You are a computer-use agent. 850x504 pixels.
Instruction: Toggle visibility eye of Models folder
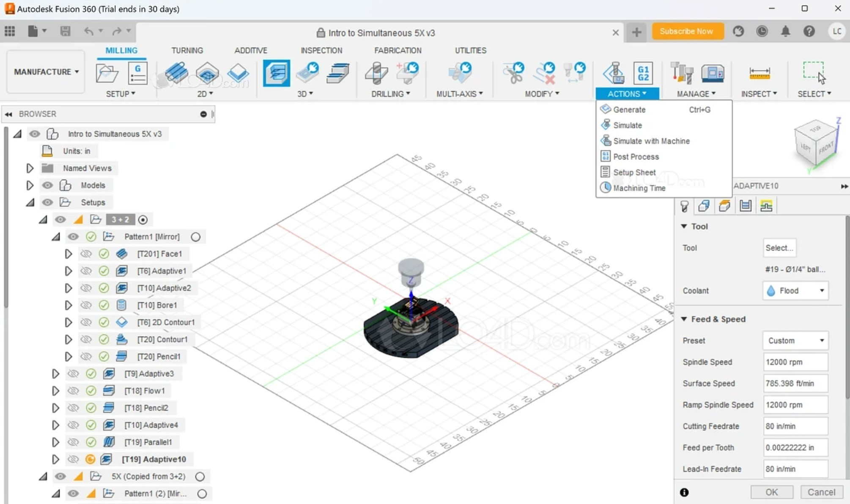[47, 185]
